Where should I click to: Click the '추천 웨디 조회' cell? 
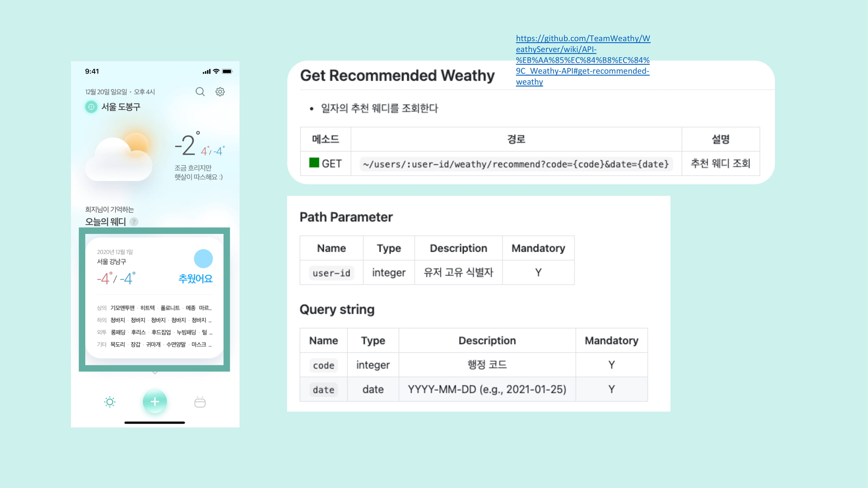point(721,163)
